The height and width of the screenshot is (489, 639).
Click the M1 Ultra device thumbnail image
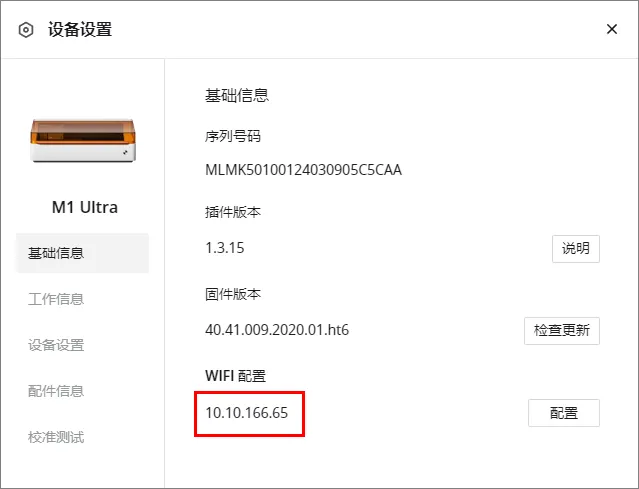[83, 141]
